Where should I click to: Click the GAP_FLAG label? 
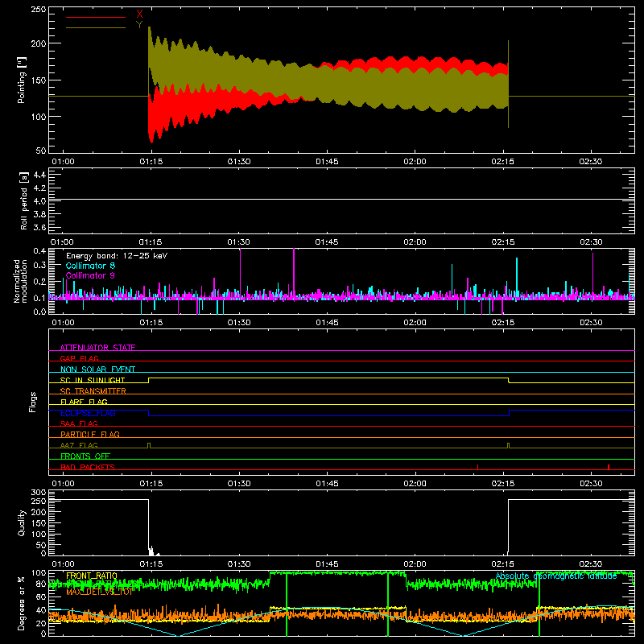tap(79, 358)
